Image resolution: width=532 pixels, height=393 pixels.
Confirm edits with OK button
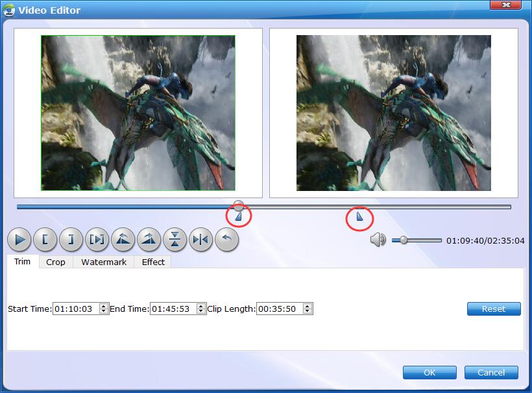pos(429,373)
